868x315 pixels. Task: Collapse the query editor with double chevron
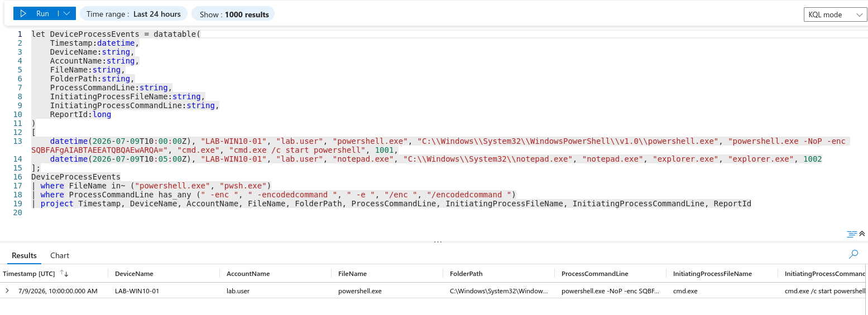pos(862,234)
